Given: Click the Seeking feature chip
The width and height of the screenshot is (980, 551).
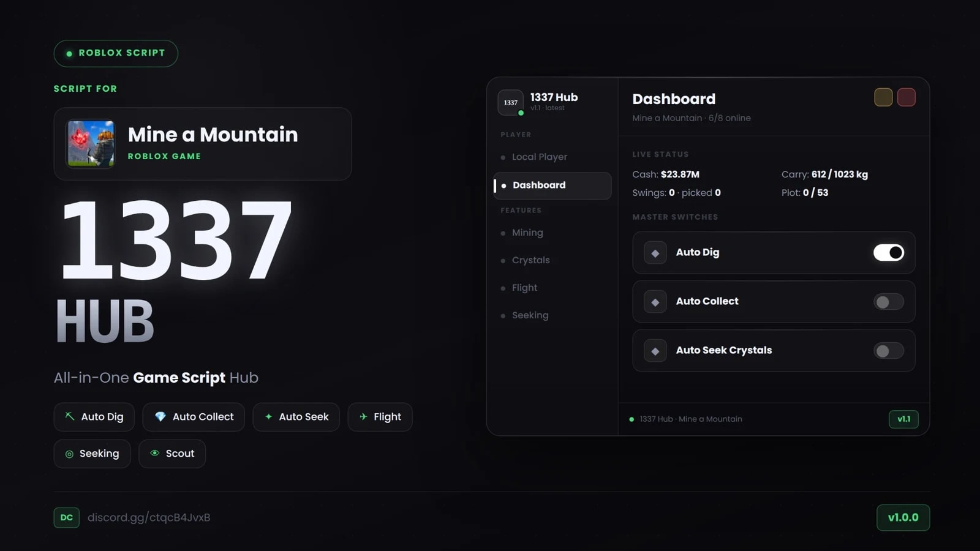Looking at the screenshot, I should 92,454.
